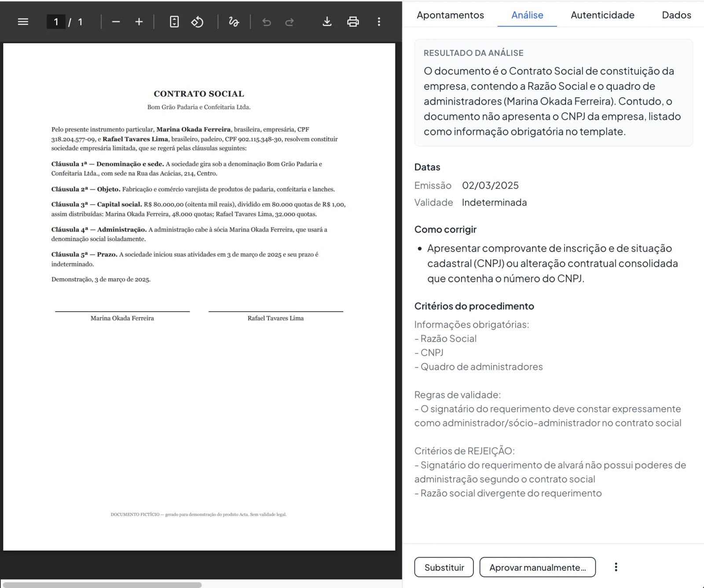704x588 pixels.
Task: Zoom out the PDF document
Action: click(x=116, y=22)
